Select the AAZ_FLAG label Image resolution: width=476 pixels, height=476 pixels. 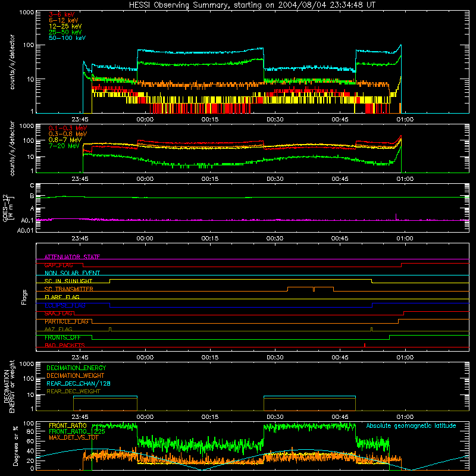pyautogui.click(x=58, y=329)
